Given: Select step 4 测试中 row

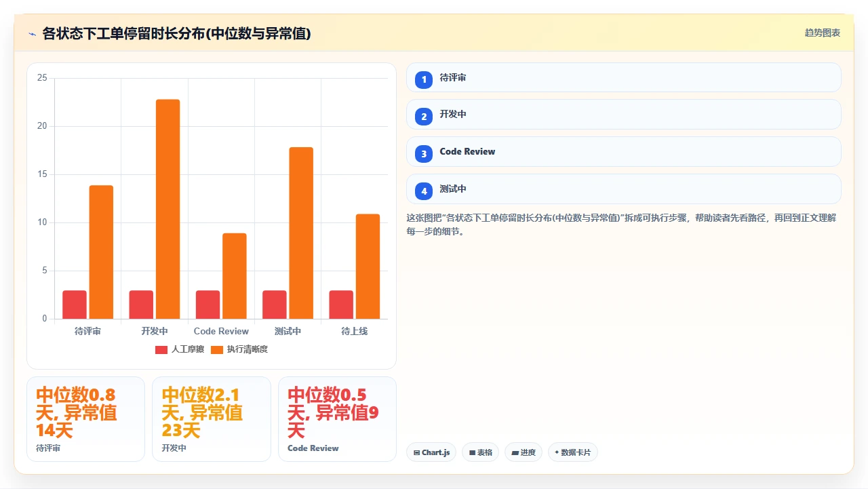Looking at the screenshot, I should pyautogui.click(x=624, y=189).
